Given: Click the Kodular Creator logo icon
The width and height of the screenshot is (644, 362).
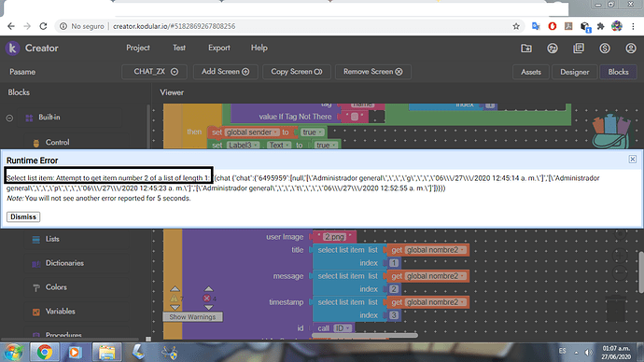Looking at the screenshot, I should coord(12,48).
